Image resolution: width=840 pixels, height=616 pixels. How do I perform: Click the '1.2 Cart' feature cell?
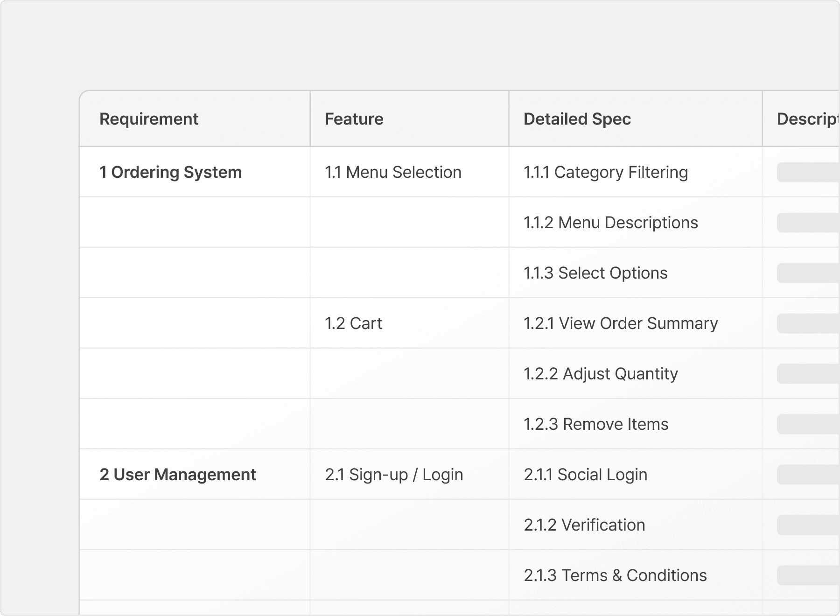click(409, 323)
